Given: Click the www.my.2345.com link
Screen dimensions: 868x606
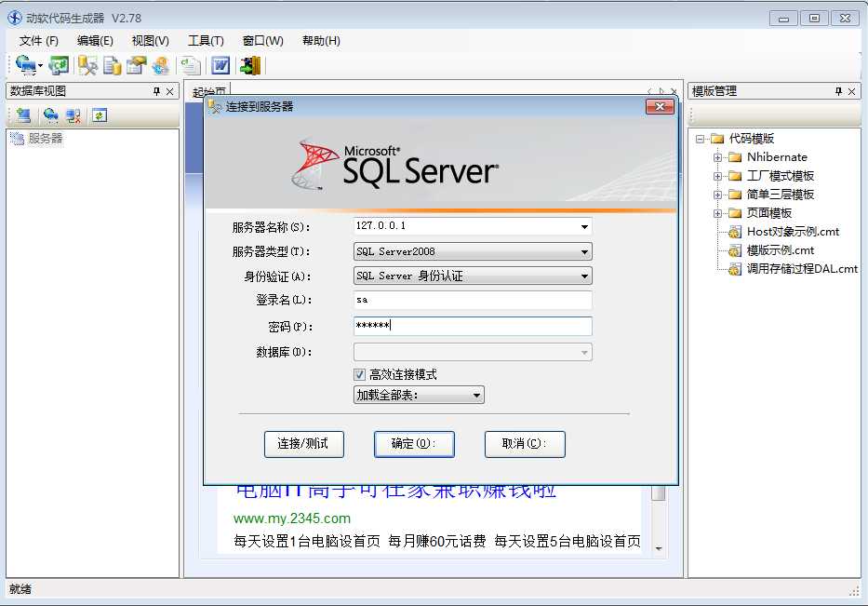Looking at the screenshot, I should [x=292, y=518].
